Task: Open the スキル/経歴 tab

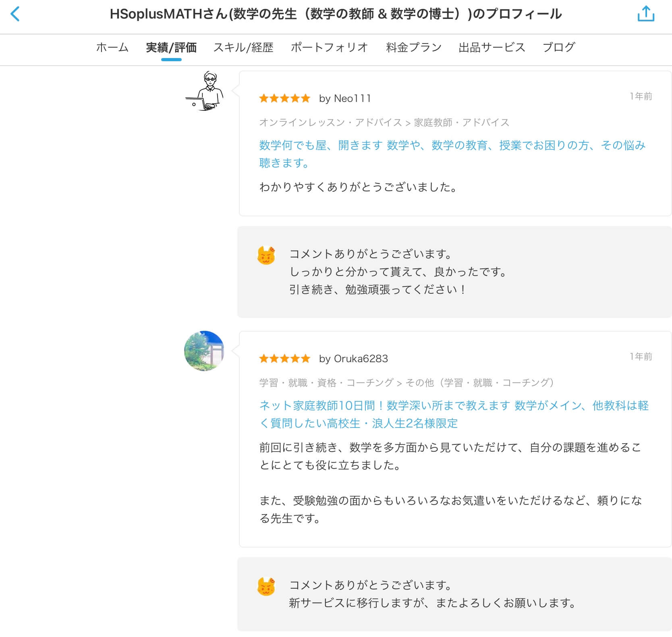Action: click(x=243, y=48)
